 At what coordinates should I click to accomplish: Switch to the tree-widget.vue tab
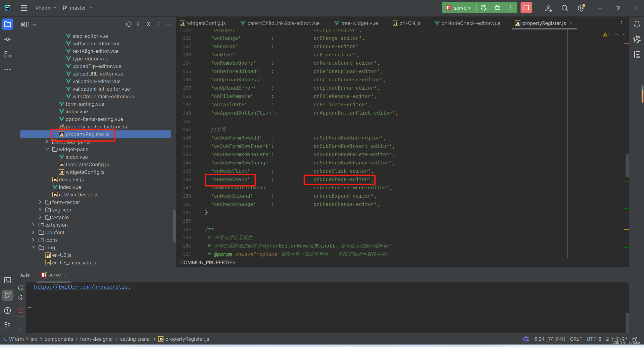pos(359,23)
